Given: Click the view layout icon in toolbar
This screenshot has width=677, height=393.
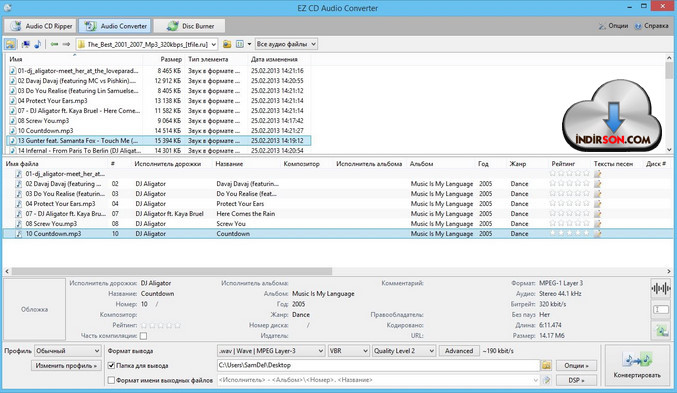Looking at the screenshot, I should click(240, 44).
